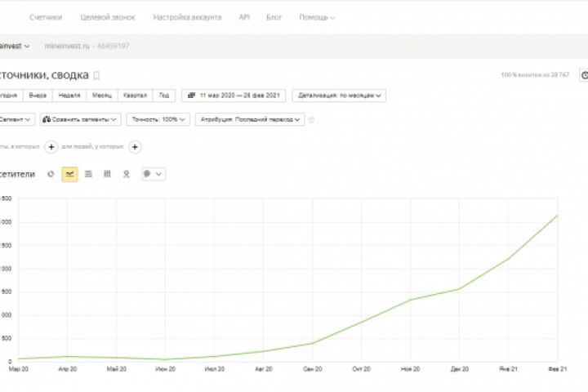Select the Вчера period toggle
Screen dimensions: 588x392
pos(38,96)
